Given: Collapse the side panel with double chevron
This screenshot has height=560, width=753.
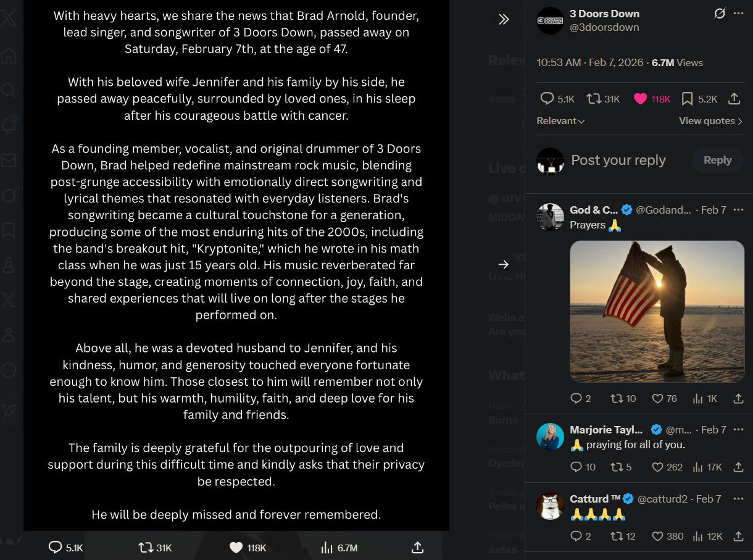Looking at the screenshot, I should (504, 19).
